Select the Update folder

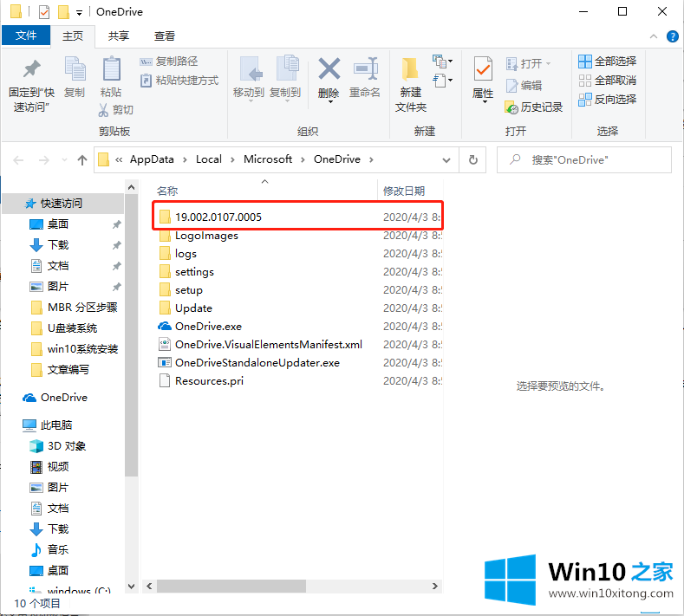coord(297,308)
